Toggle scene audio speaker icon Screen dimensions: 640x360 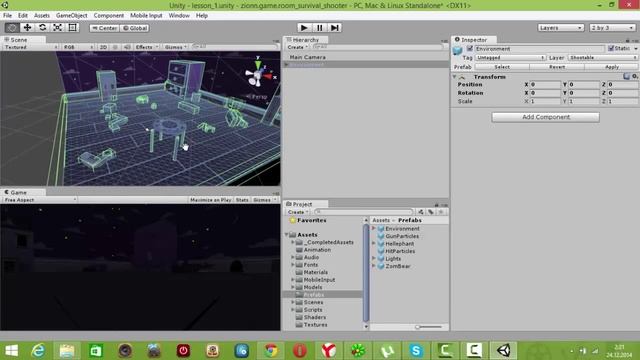(127, 47)
